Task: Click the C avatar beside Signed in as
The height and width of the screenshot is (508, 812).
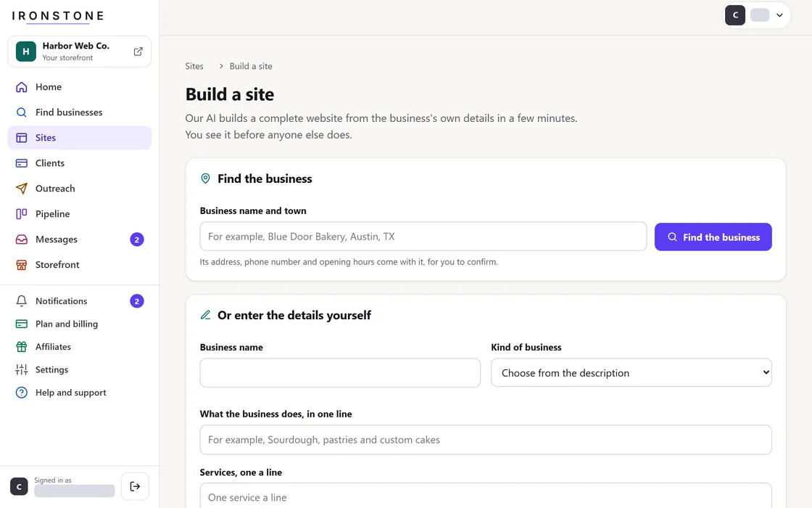Action: (19, 486)
